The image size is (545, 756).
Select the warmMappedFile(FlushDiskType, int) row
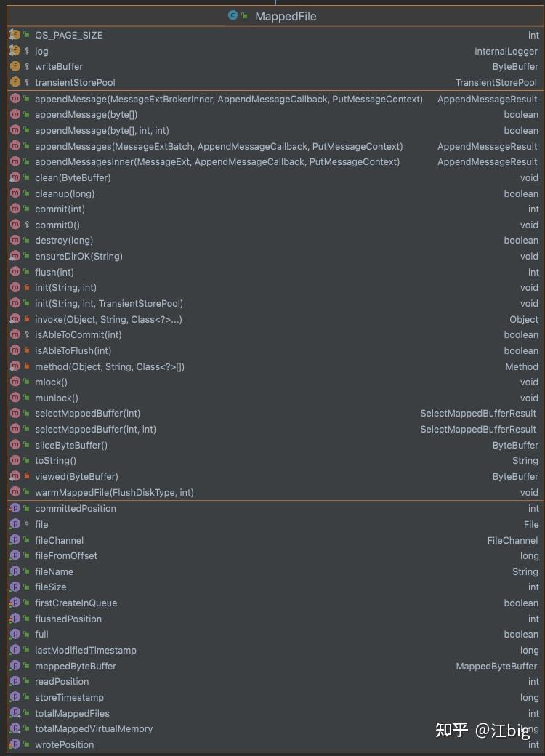point(115,492)
